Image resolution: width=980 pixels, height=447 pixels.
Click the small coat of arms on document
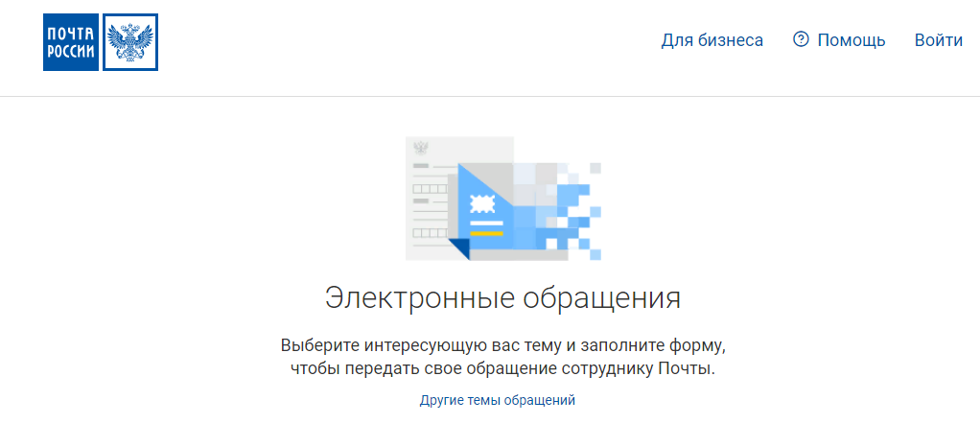(x=419, y=150)
